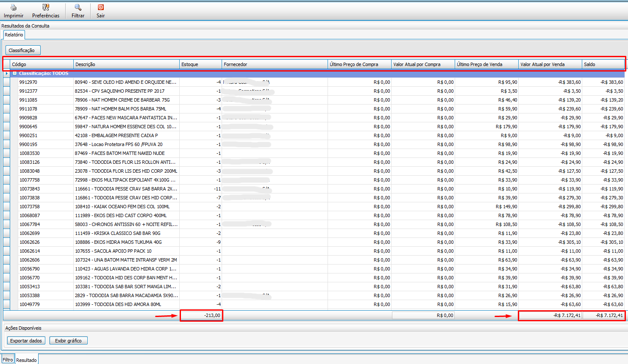Click the Valor Atual por Compra total R$ 0,00
The height and width of the screenshot is (364, 628).
(423, 315)
